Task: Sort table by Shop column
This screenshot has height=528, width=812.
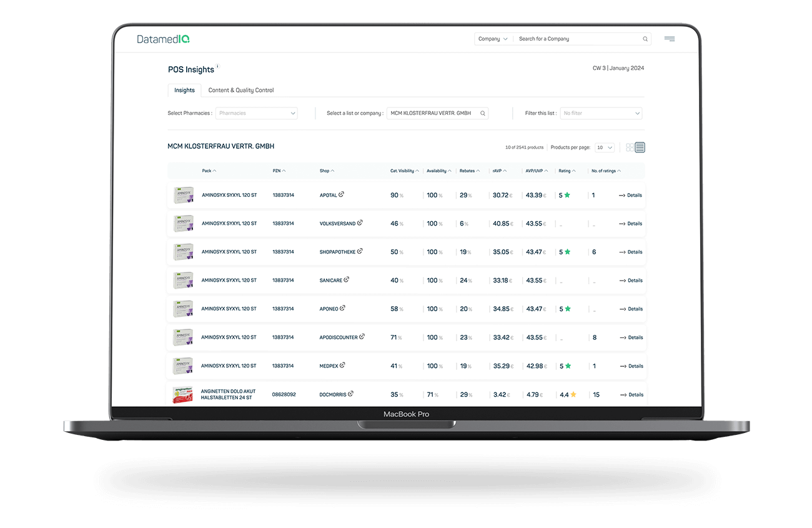Action: (x=327, y=171)
